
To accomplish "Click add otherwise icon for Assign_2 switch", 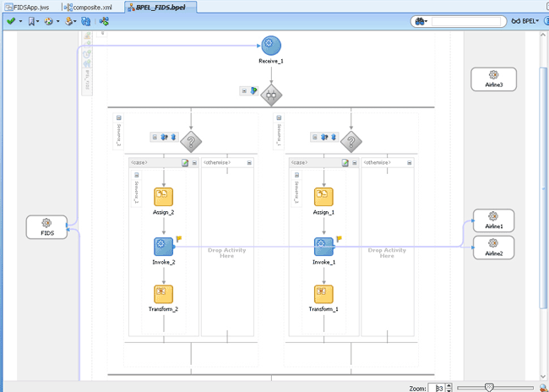I will tap(174, 137).
